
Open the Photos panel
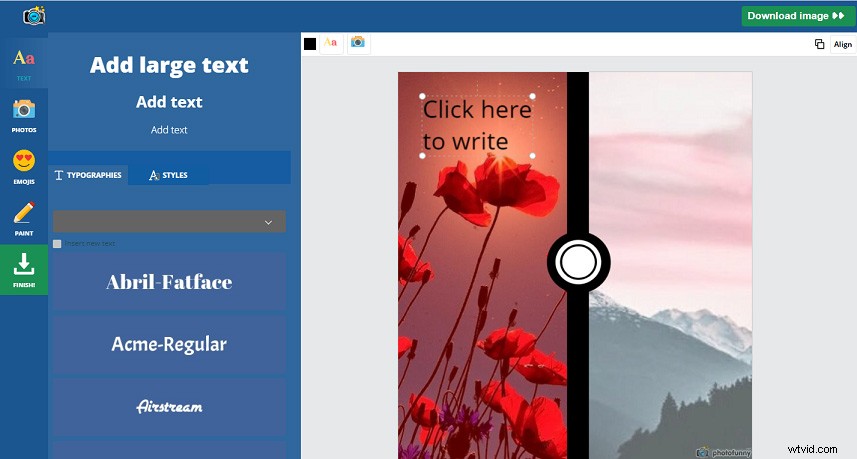tap(24, 115)
